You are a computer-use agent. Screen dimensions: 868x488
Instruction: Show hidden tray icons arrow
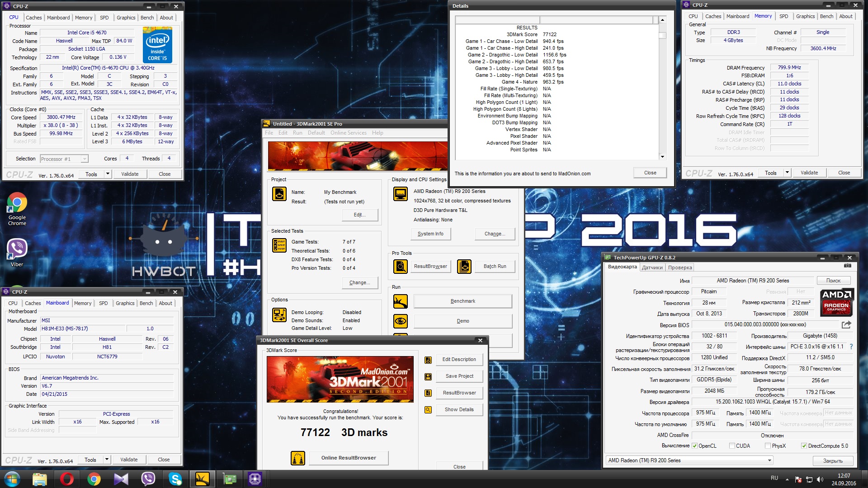point(787,479)
